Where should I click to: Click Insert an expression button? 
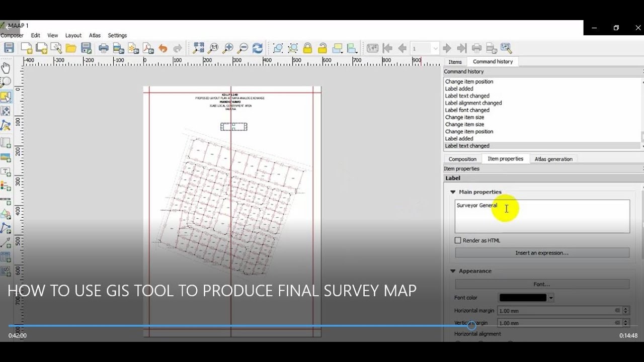[542, 253]
